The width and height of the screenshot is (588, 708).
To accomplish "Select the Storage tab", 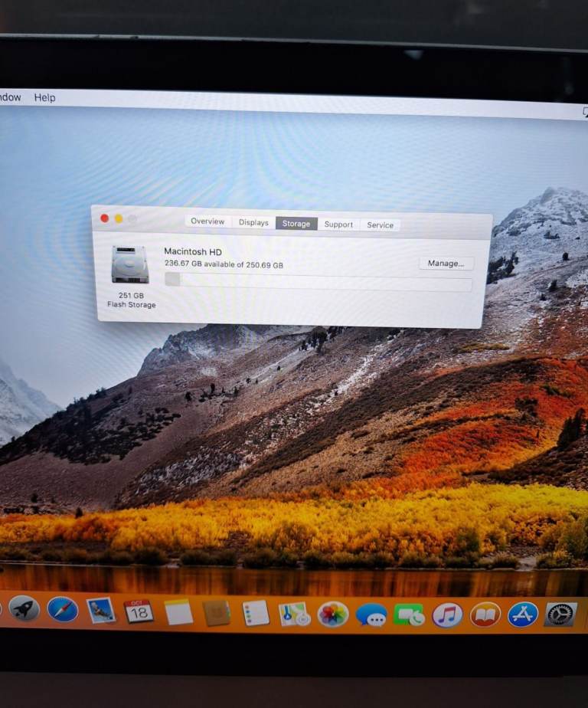I will tap(296, 224).
